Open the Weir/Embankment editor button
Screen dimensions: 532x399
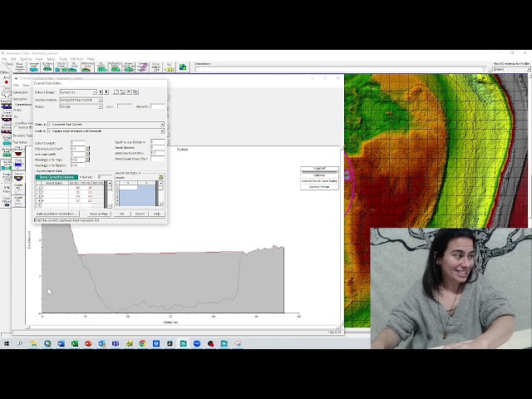18,151
